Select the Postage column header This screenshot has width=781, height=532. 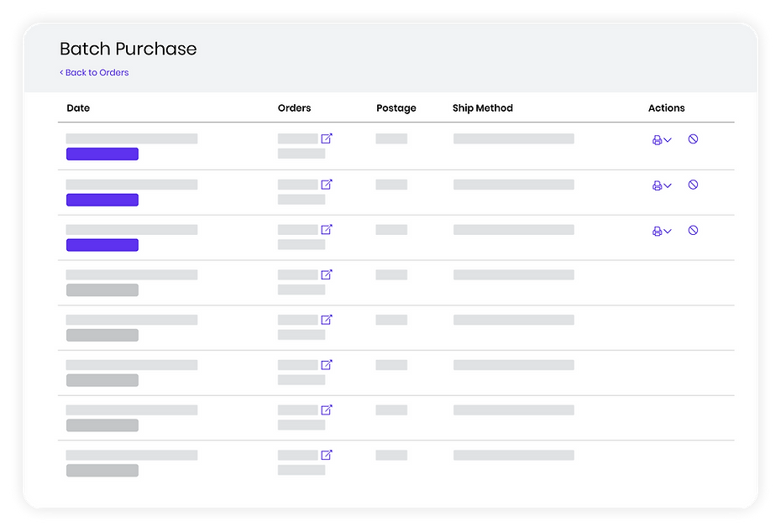(x=396, y=108)
